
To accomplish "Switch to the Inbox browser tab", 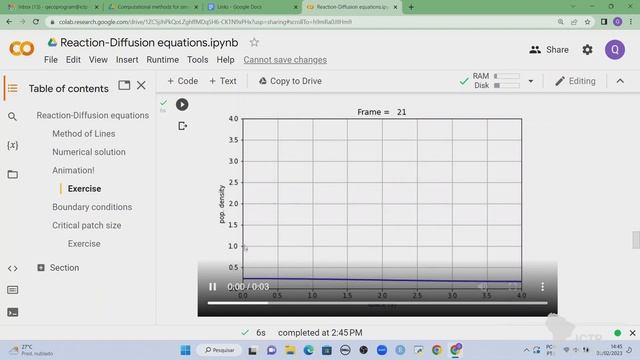I will click(53, 7).
